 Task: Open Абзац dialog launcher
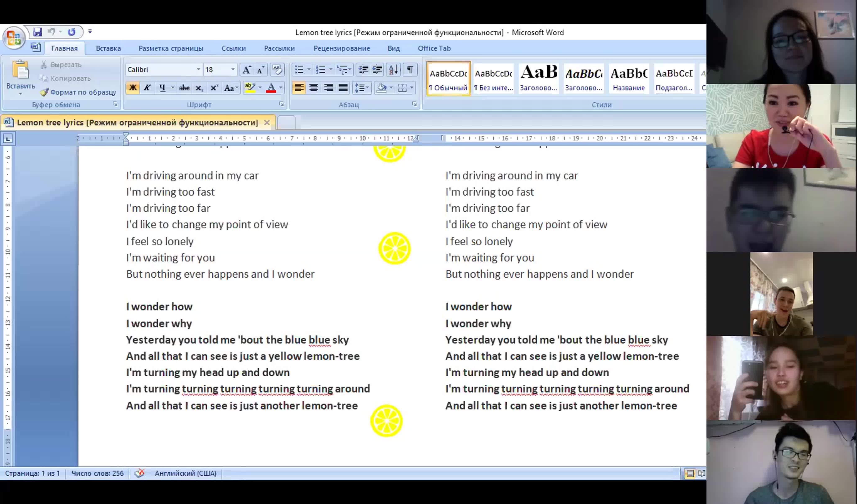[414, 104]
